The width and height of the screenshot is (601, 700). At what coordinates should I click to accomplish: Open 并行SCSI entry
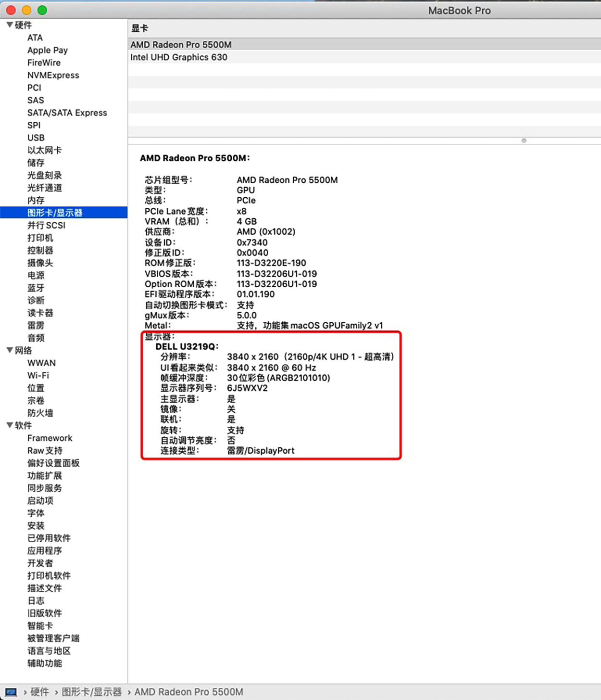pos(46,225)
